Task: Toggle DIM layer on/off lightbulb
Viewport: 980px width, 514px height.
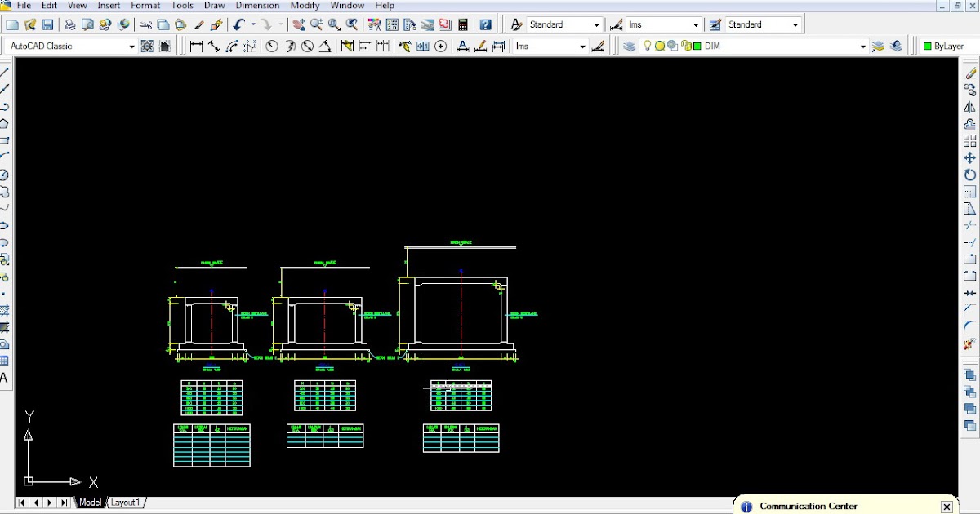Action: (x=648, y=47)
